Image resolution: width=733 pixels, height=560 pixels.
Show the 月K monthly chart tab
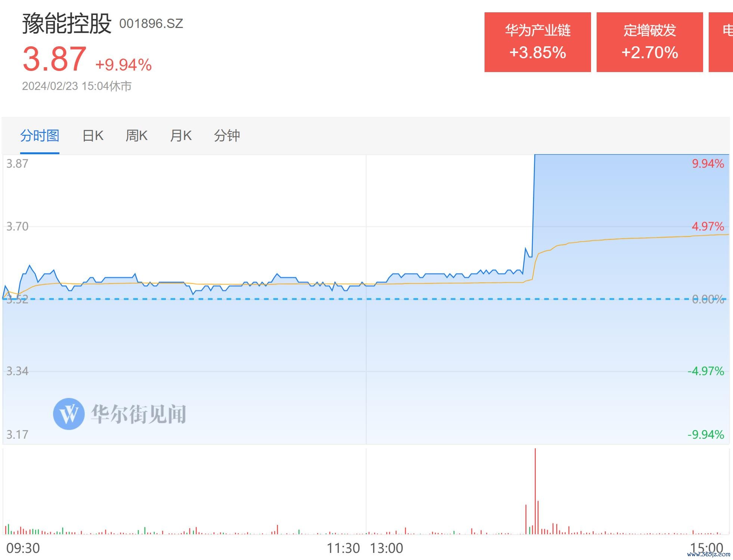pyautogui.click(x=181, y=136)
